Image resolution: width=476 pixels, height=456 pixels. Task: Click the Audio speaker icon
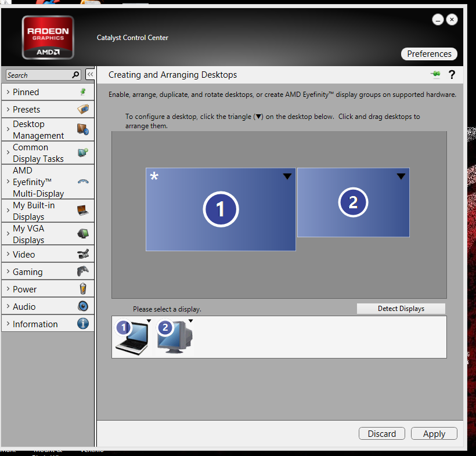point(83,306)
